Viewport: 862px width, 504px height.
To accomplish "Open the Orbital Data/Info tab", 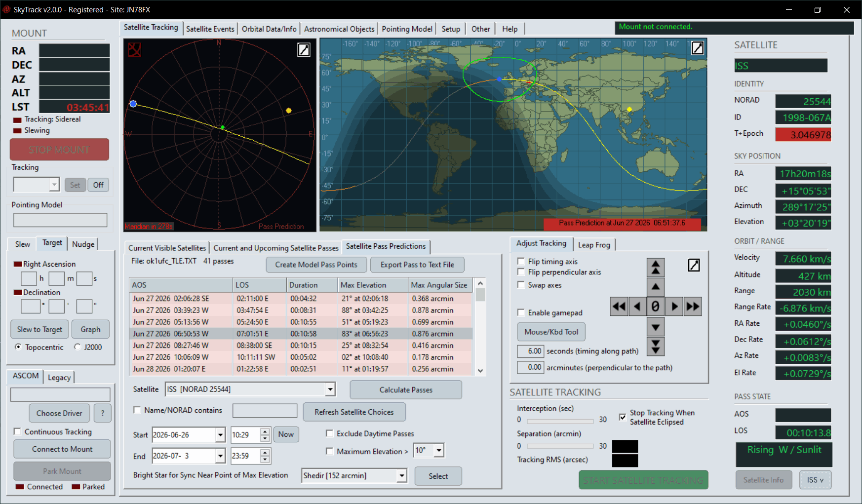I will click(x=269, y=29).
